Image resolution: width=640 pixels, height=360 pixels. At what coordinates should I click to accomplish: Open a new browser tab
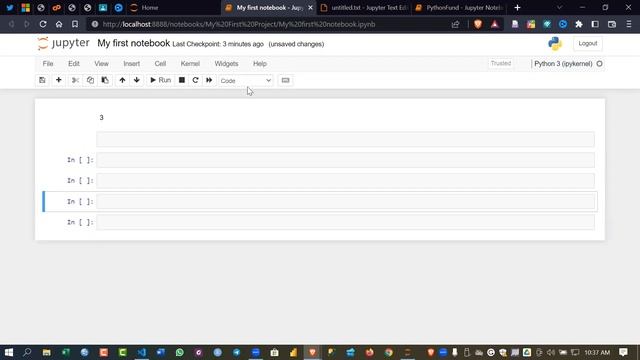click(x=517, y=8)
